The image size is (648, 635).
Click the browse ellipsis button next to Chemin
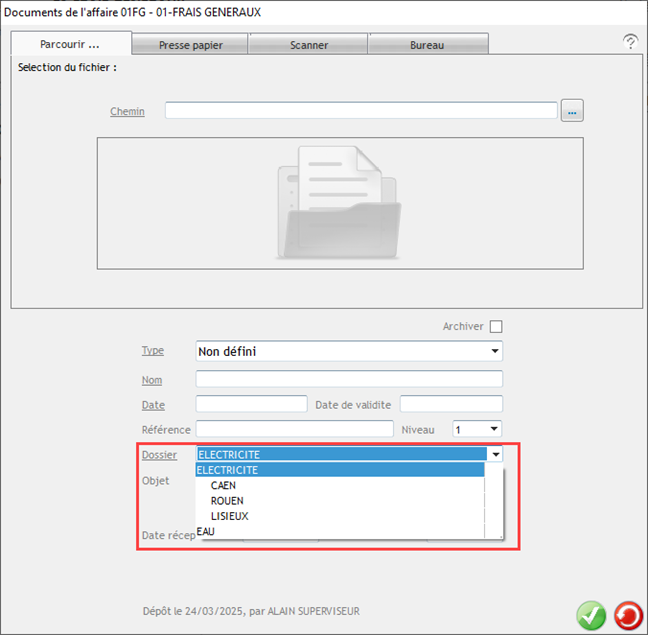point(572,111)
